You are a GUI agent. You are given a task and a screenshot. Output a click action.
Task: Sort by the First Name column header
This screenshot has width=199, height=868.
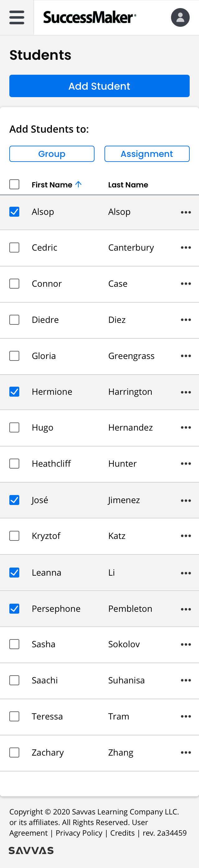52,185
